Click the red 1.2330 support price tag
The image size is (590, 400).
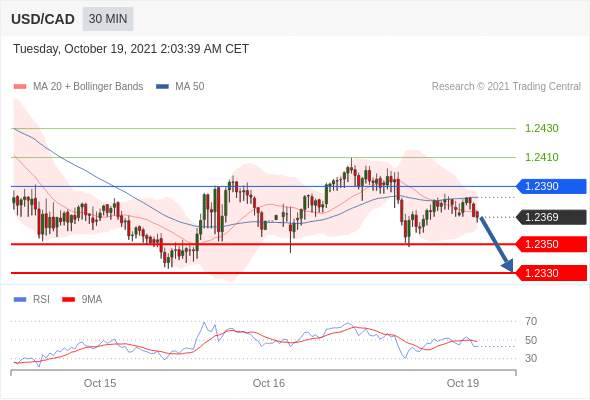(x=551, y=273)
